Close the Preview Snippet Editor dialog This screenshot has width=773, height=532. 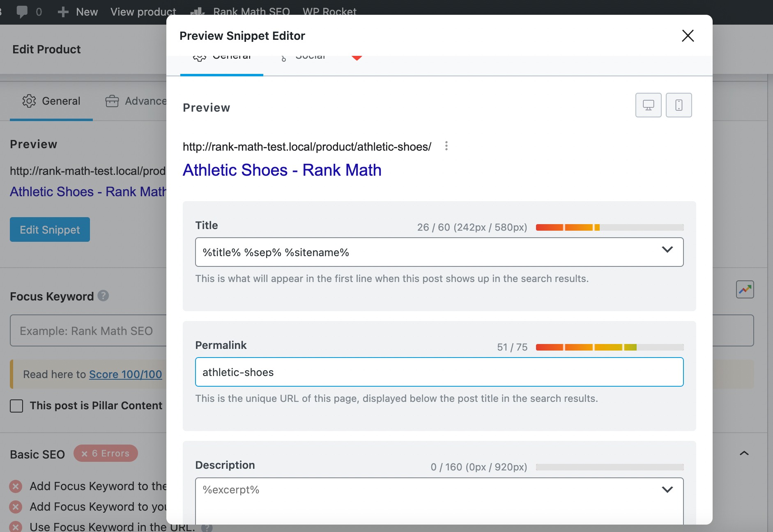[x=688, y=36]
